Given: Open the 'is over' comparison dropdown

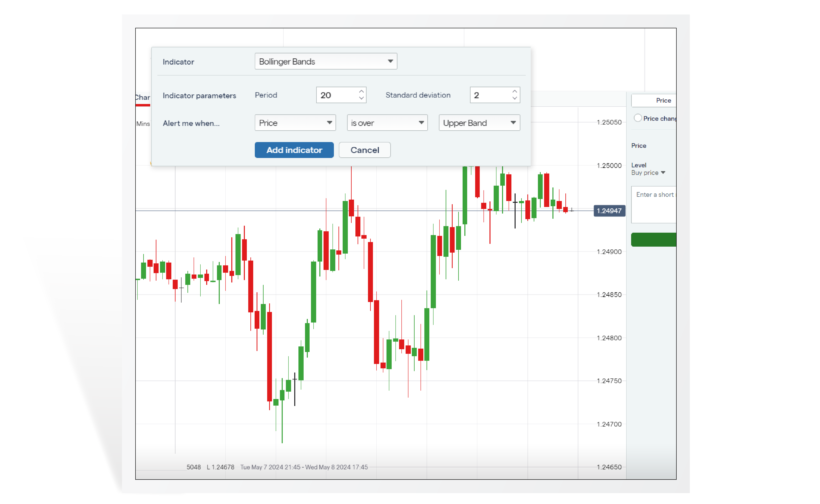Looking at the screenshot, I should (387, 123).
